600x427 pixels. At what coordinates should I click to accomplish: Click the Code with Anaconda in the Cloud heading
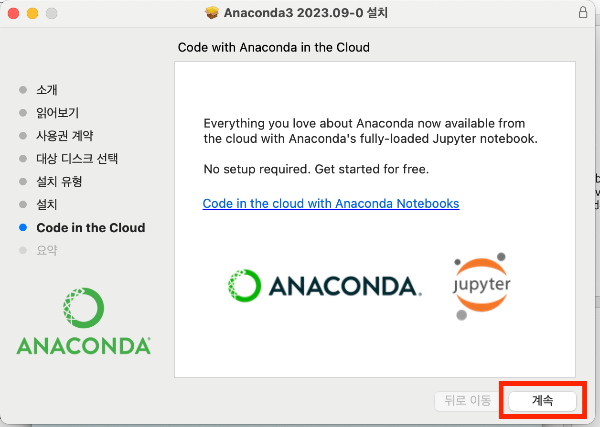[x=274, y=47]
